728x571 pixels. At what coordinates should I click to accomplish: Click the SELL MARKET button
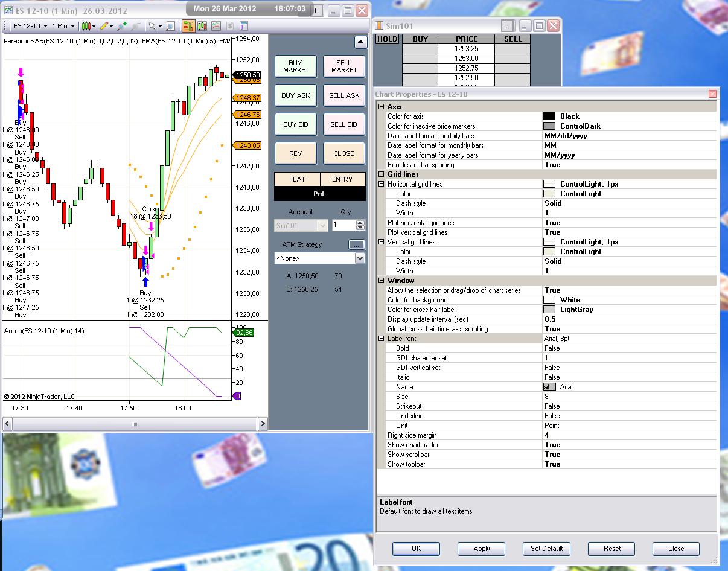pyautogui.click(x=344, y=66)
